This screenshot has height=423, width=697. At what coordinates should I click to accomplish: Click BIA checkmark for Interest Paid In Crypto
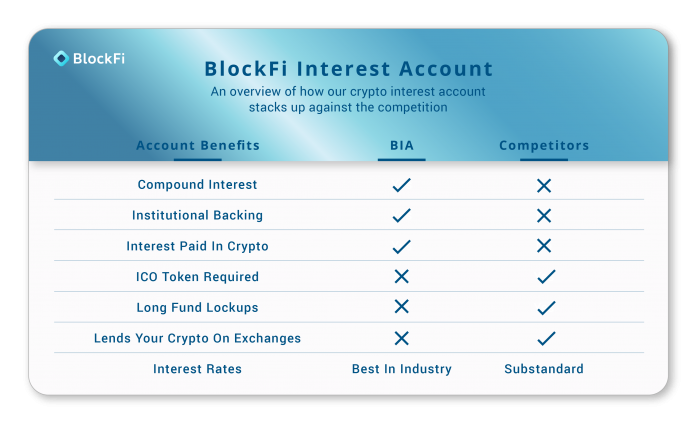(402, 247)
